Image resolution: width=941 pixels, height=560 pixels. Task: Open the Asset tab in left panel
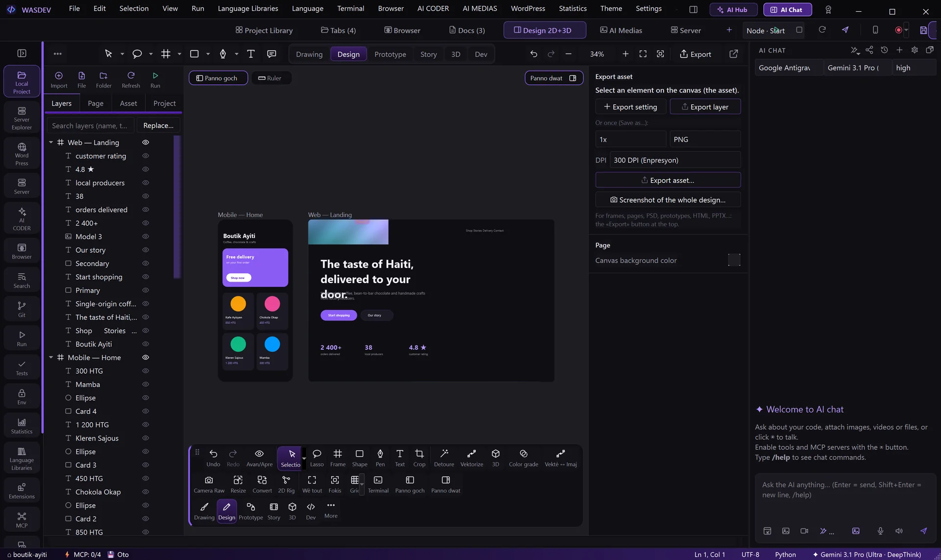(x=128, y=103)
